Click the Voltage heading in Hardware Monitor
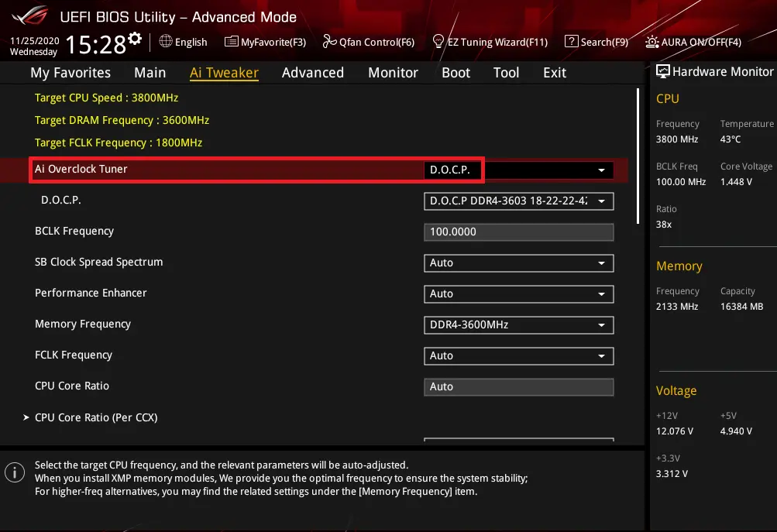 [676, 391]
